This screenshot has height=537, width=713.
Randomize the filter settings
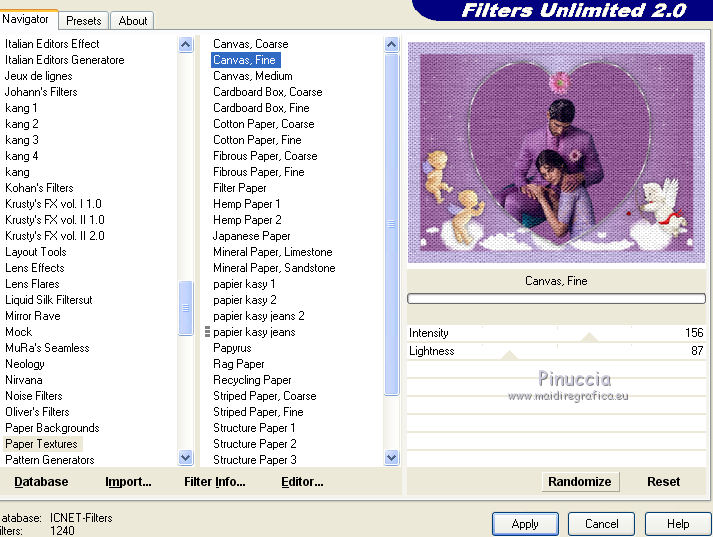580,482
